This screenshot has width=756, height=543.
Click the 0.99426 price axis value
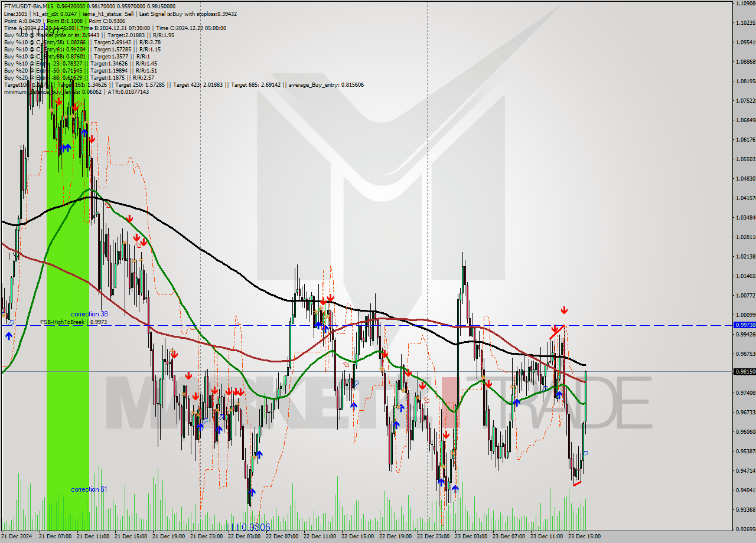pos(746,335)
